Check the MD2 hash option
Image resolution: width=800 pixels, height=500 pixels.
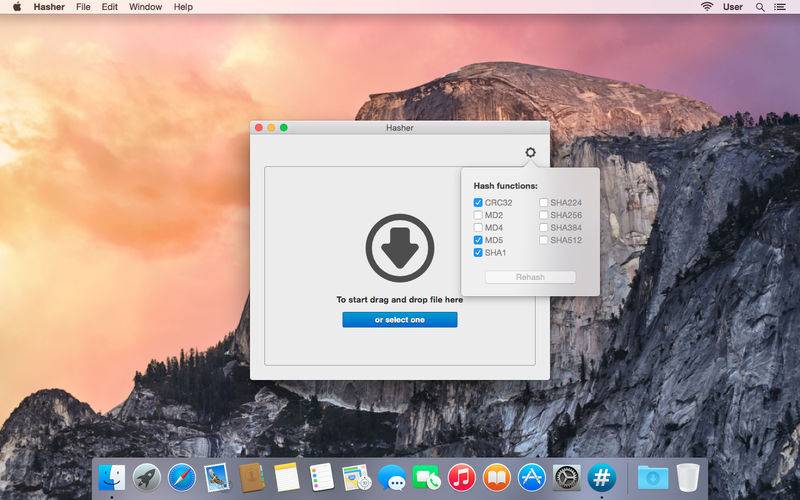point(478,215)
